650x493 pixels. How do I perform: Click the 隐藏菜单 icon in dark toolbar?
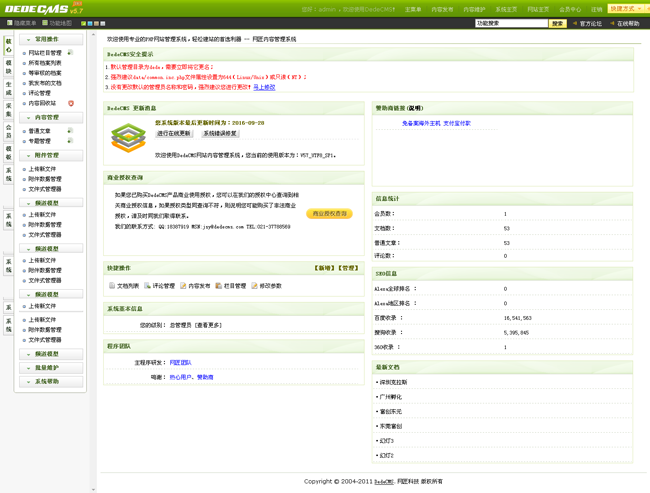click(10, 23)
